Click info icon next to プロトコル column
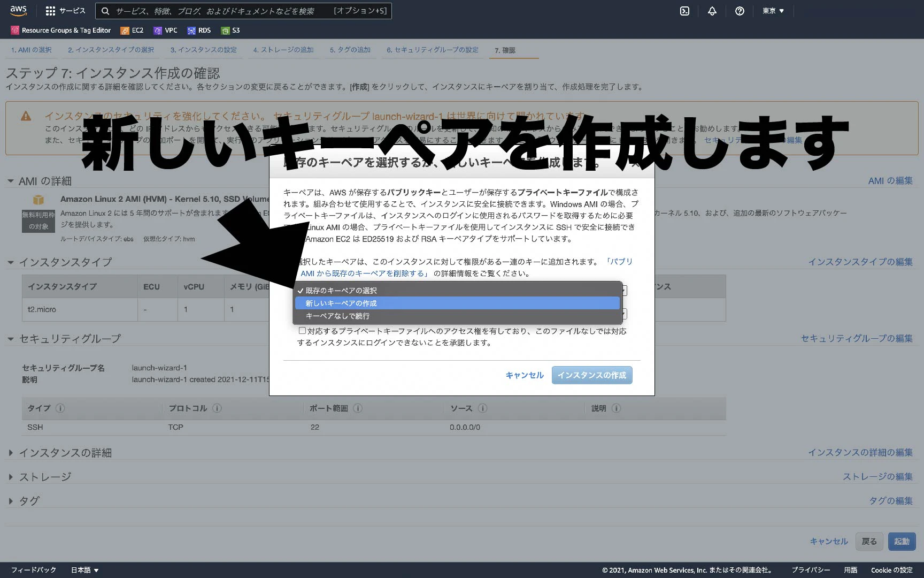The image size is (924, 578). pos(217,408)
